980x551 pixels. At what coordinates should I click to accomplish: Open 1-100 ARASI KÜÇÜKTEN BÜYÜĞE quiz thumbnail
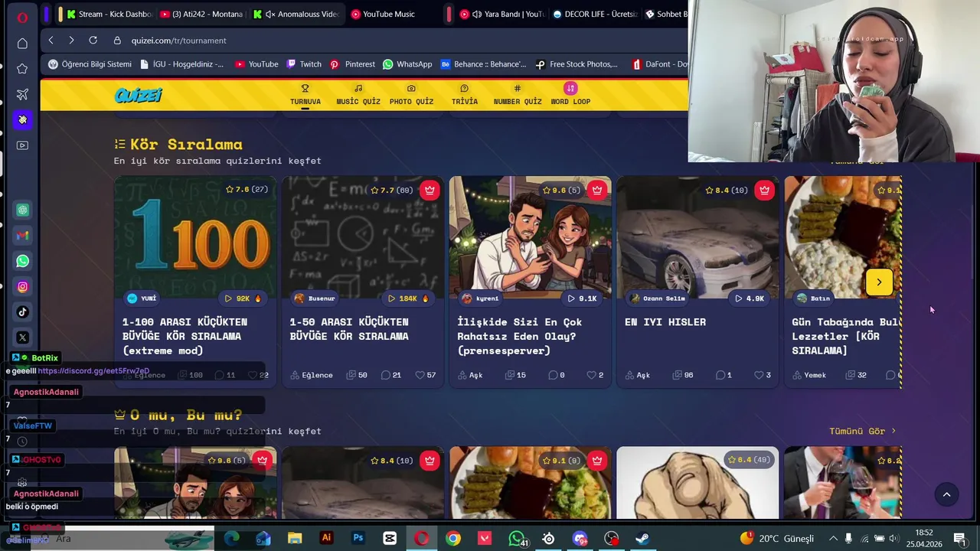pyautogui.click(x=195, y=237)
